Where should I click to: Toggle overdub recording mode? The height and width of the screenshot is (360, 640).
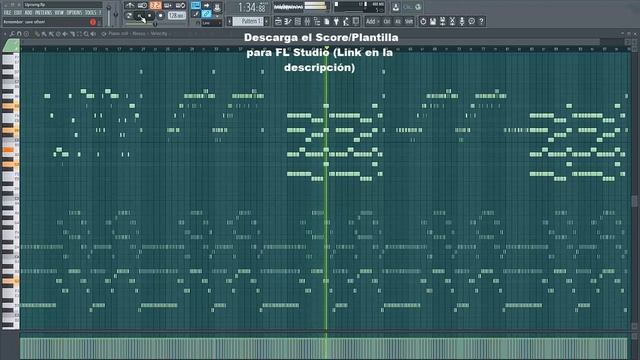pos(168,6)
